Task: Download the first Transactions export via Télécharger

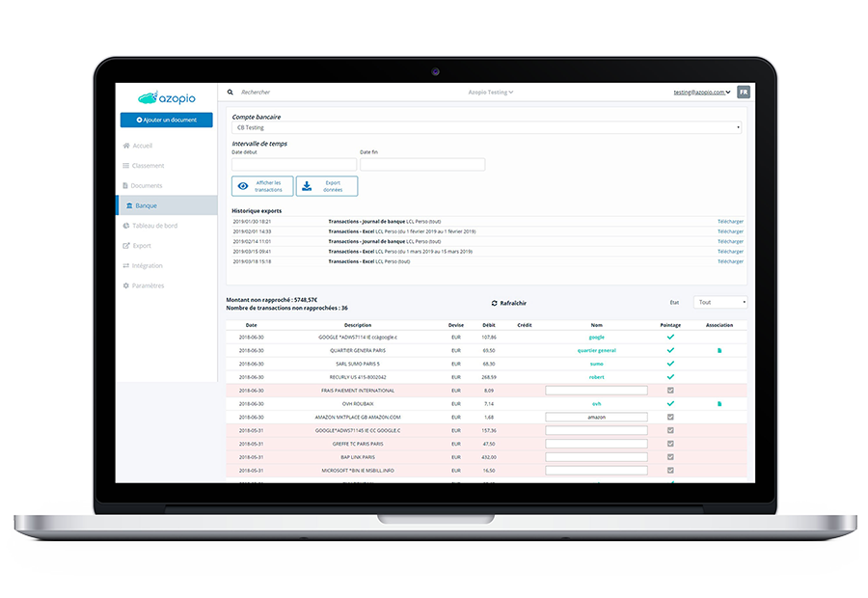Action: pos(729,220)
